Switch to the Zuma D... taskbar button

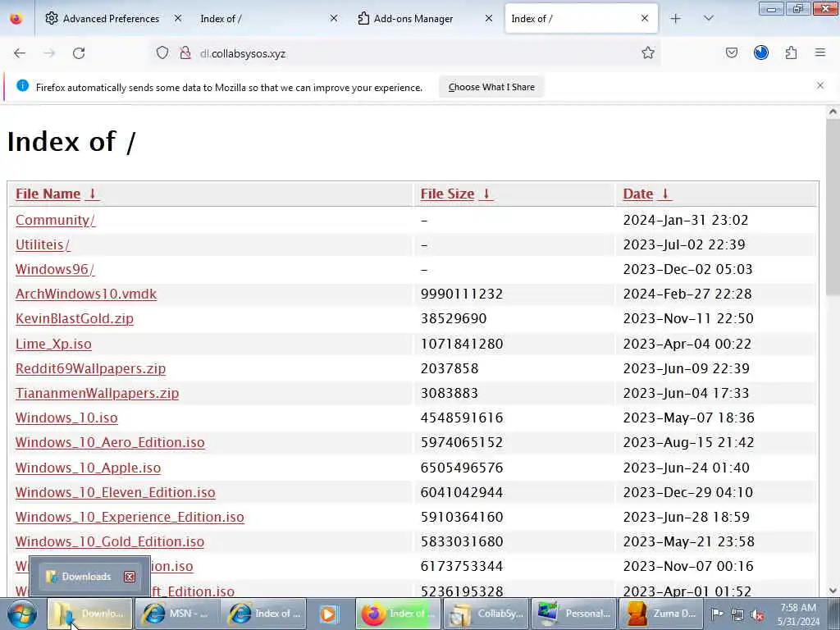[x=661, y=614]
